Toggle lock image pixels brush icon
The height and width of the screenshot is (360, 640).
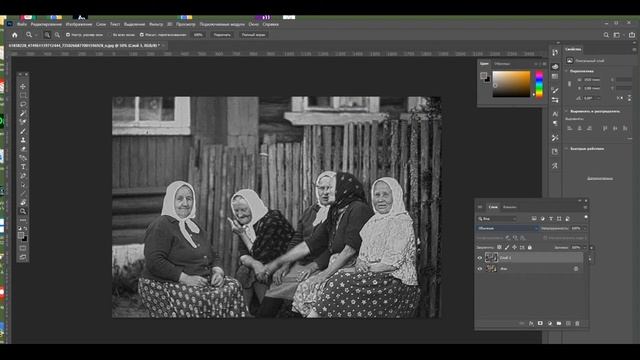point(507,247)
